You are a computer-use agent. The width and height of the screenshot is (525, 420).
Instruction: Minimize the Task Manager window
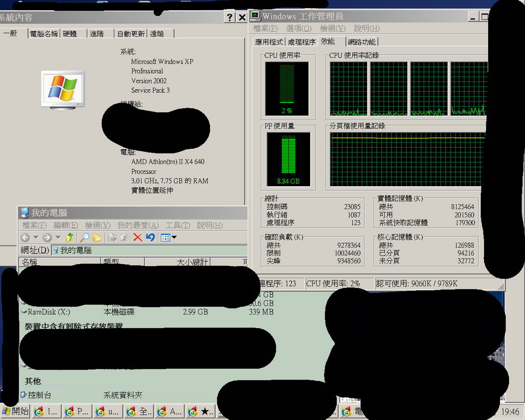(472, 16)
